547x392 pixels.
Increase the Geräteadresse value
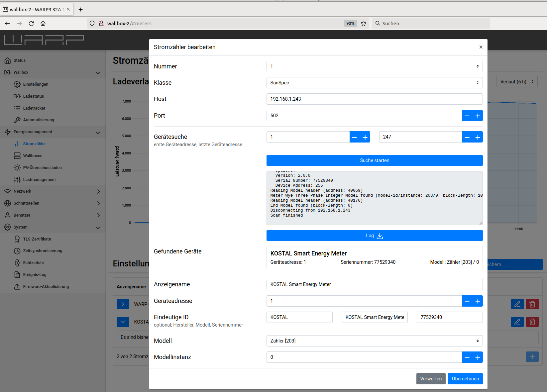(x=478, y=301)
